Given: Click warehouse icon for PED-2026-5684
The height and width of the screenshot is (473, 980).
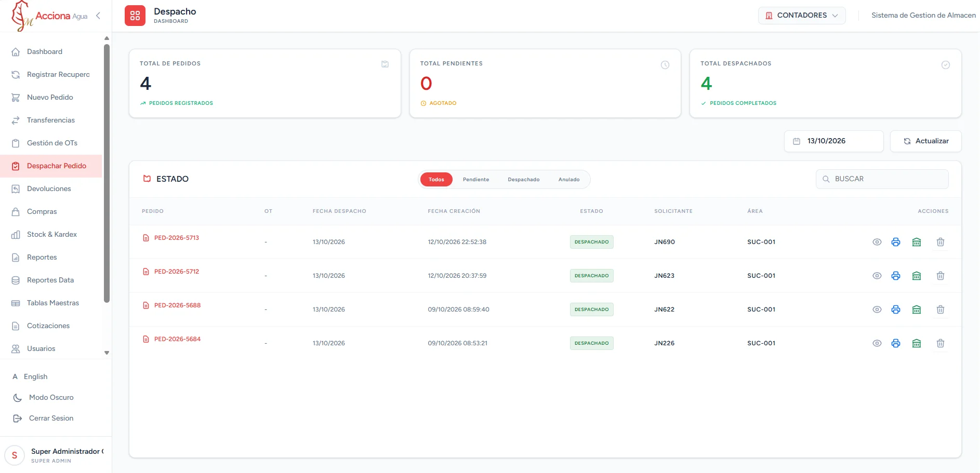Looking at the screenshot, I should coord(917,343).
